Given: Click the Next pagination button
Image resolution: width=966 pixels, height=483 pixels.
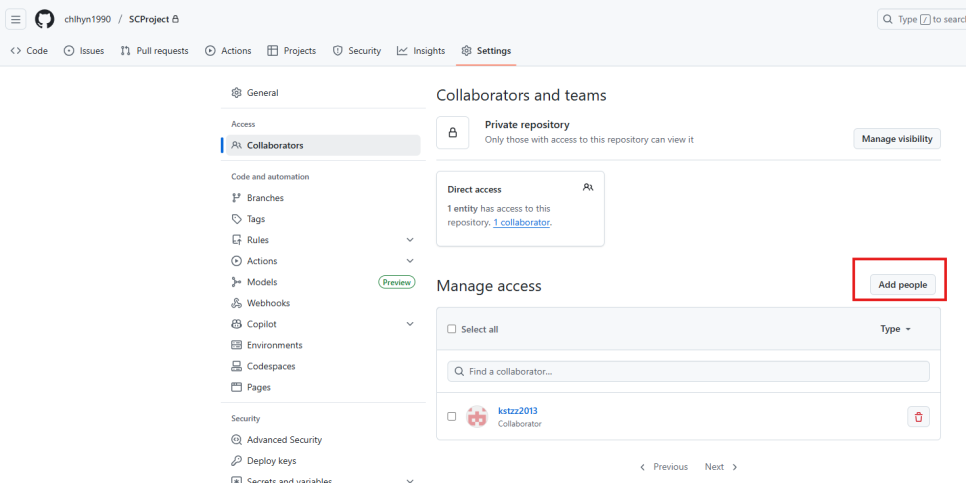Looking at the screenshot, I should (721, 467).
